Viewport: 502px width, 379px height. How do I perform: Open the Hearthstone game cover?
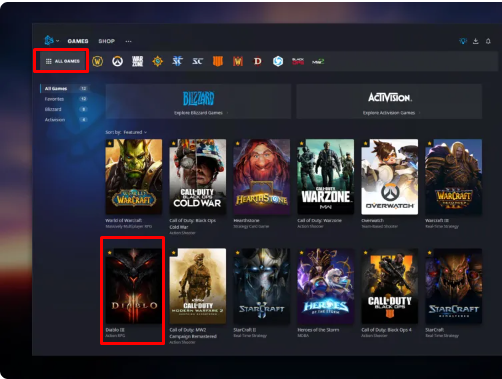tap(262, 177)
